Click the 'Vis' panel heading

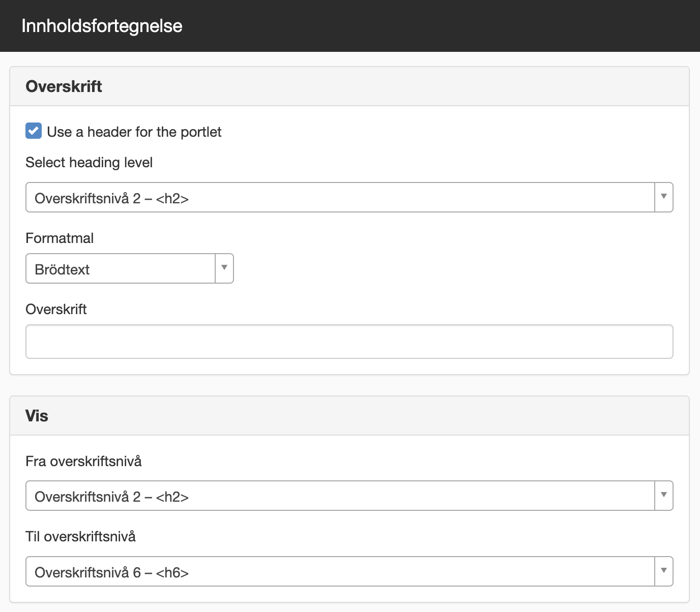[x=37, y=416]
